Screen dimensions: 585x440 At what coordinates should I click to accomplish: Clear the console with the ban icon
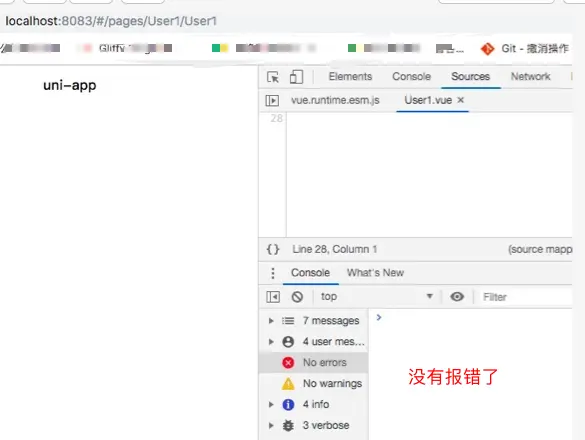(297, 297)
